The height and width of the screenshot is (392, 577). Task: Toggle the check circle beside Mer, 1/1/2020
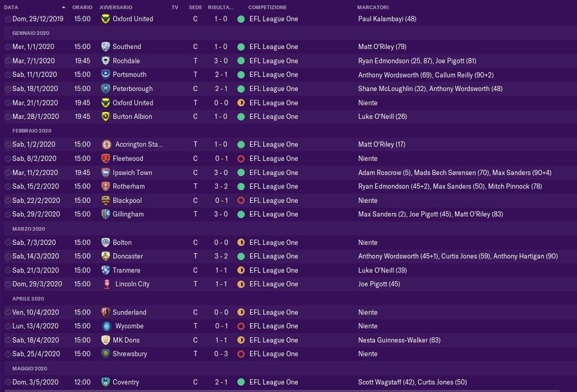tap(8, 47)
